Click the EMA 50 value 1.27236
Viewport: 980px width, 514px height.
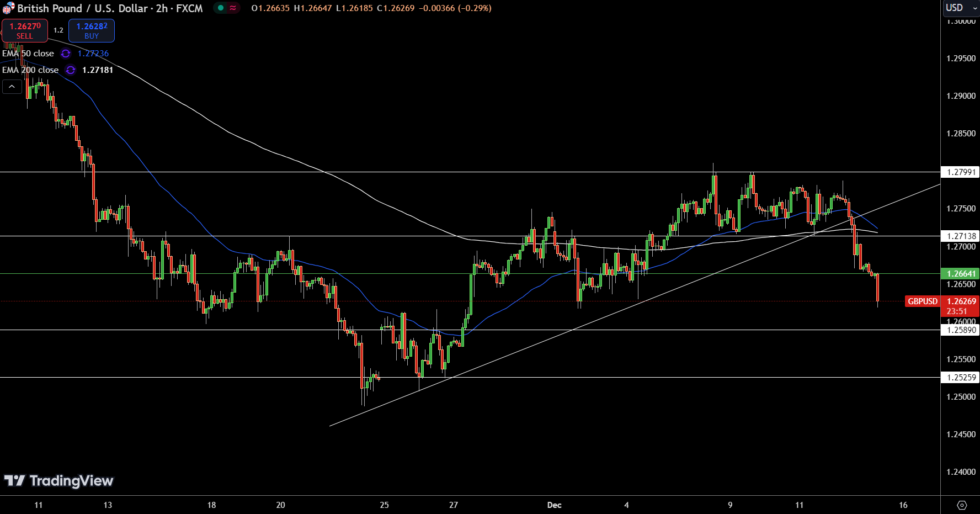(93, 54)
